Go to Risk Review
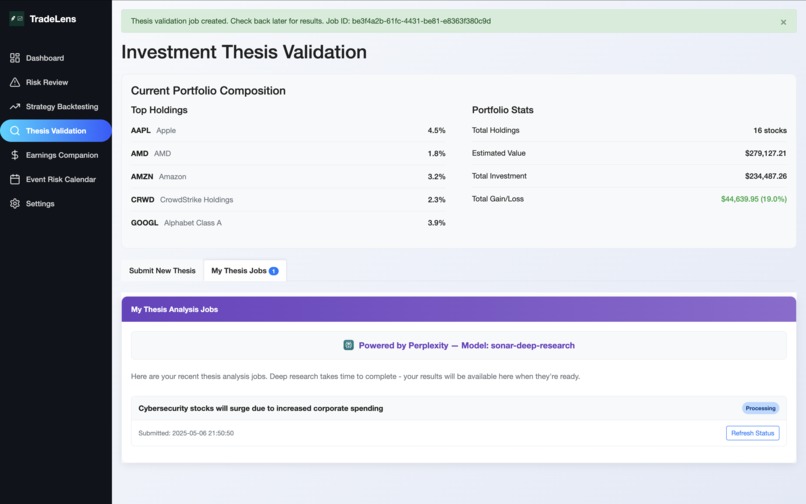Viewport: 806px width, 504px height. pyautogui.click(x=56, y=82)
